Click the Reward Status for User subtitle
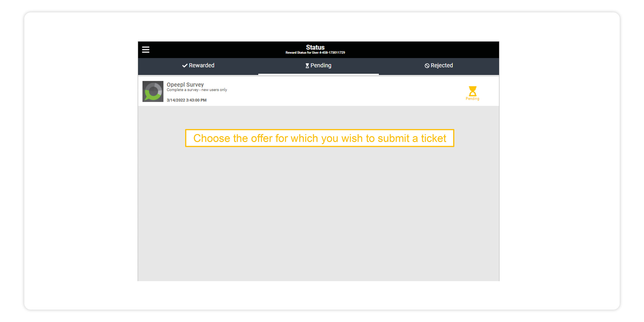 coord(315,53)
